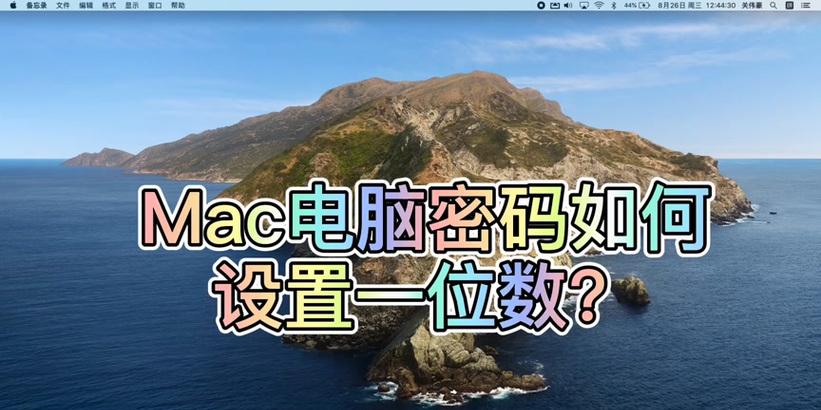This screenshot has width=821, height=410.
Task: Open the 显示 menu
Action: [132, 5]
